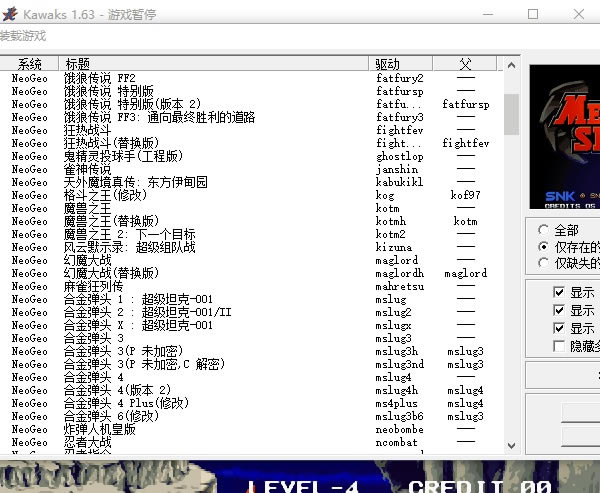The width and height of the screenshot is (600, 493).
Task: Select the 全部 radio button
Action: tap(543, 230)
